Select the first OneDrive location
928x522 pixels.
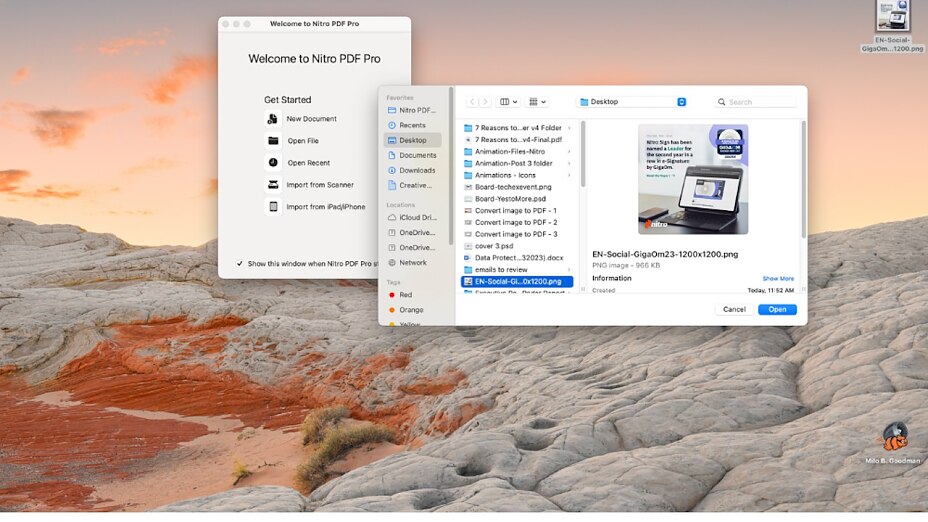[412, 233]
